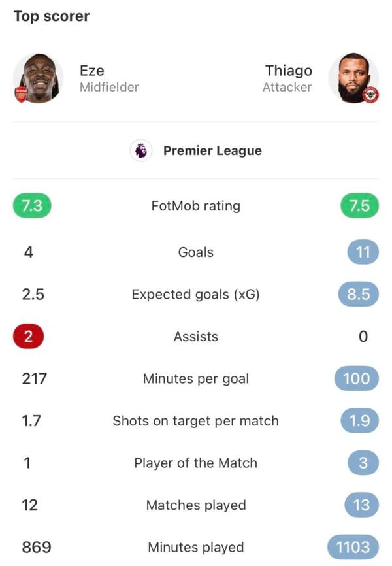The width and height of the screenshot is (392, 566).
Task: Tap Eze's circular player photo
Action: point(38,78)
